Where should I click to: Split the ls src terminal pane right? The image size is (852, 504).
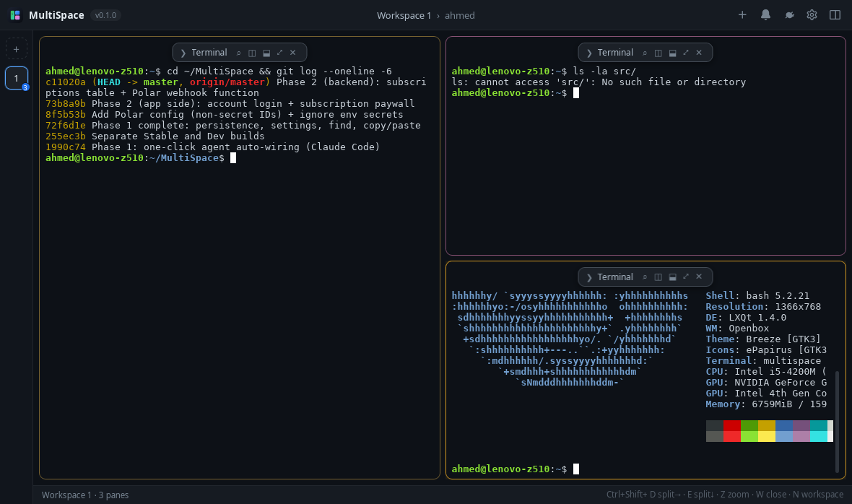click(x=658, y=53)
